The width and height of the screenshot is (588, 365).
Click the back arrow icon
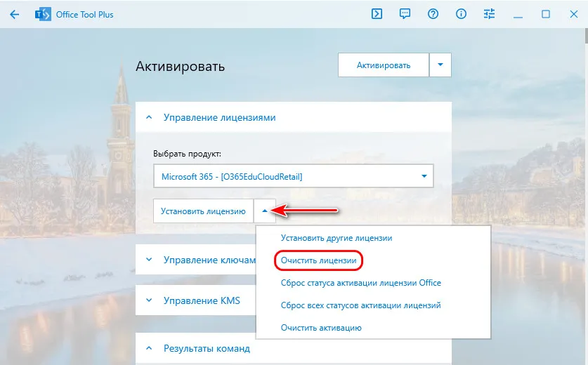[15, 14]
